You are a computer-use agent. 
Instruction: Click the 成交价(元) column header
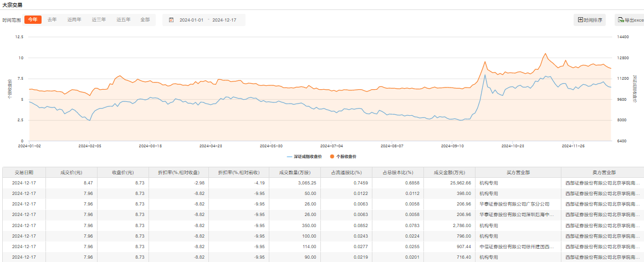(70, 172)
